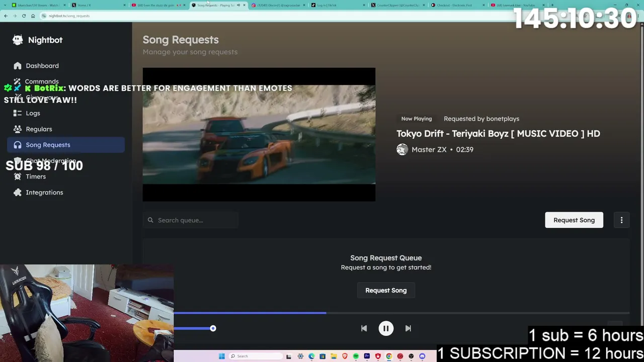Screen dimensions: 644x362
Task: Click the Now Playing label
Action: [417, 119]
